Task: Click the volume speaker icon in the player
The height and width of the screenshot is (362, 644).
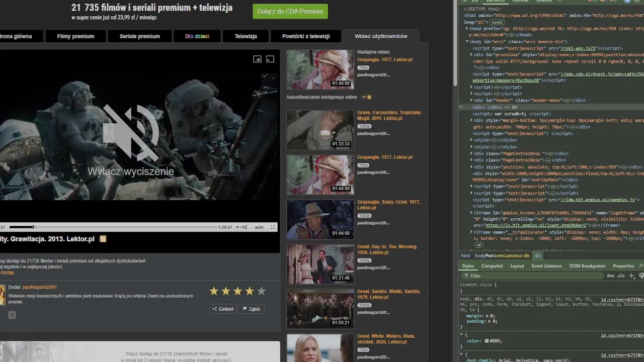Action: (x=238, y=227)
